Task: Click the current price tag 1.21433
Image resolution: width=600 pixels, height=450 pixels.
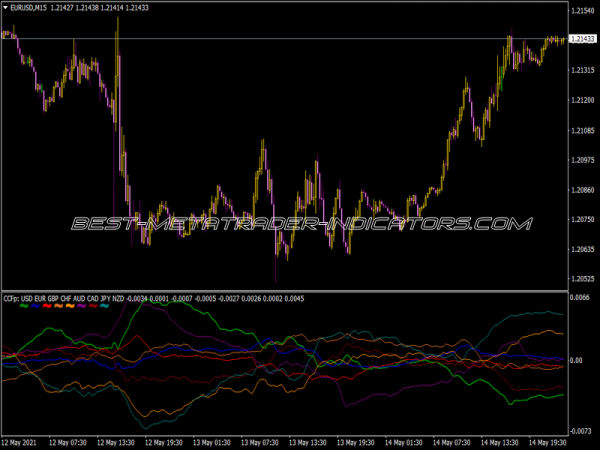Action: click(x=581, y=40)
